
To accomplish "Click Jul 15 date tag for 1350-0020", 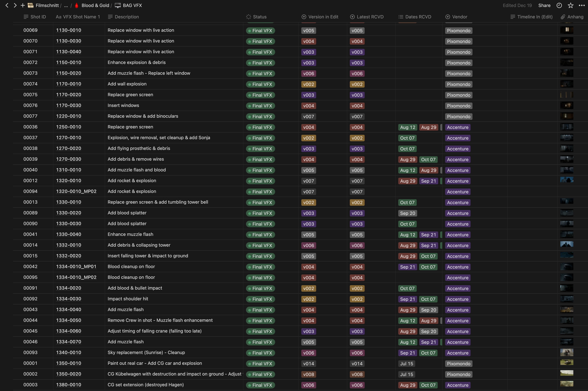I will (407, 374).
